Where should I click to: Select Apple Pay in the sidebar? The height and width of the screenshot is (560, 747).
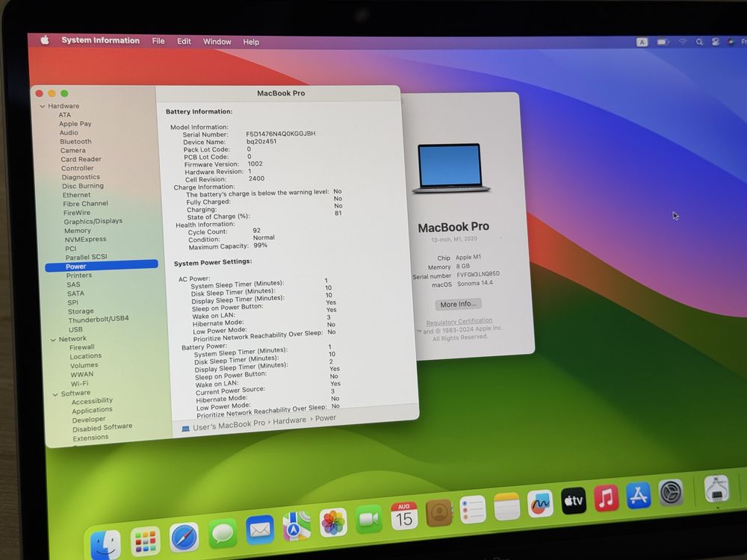tap(75, 124)
